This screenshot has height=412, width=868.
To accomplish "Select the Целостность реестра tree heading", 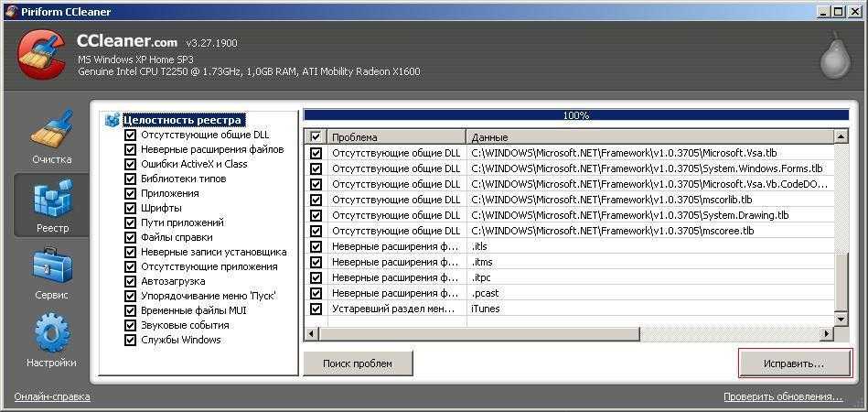I will (182, 120).
